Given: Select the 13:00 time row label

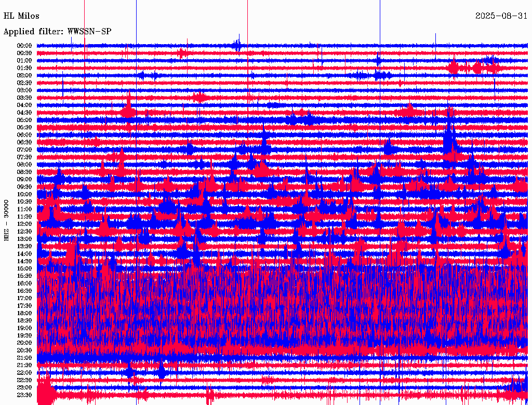Looking at the screenshot, I should 24,239.
